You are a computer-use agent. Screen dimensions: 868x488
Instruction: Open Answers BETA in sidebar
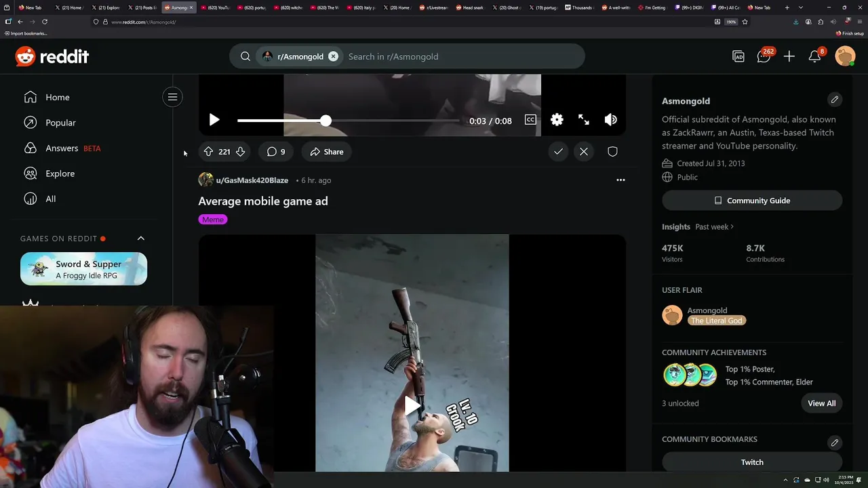(x=62, y=148)
